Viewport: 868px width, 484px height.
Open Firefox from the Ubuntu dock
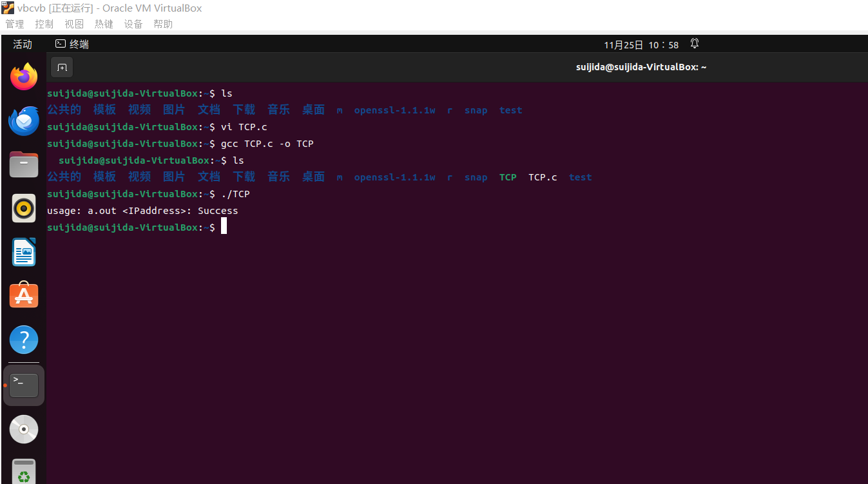(24, 77)
